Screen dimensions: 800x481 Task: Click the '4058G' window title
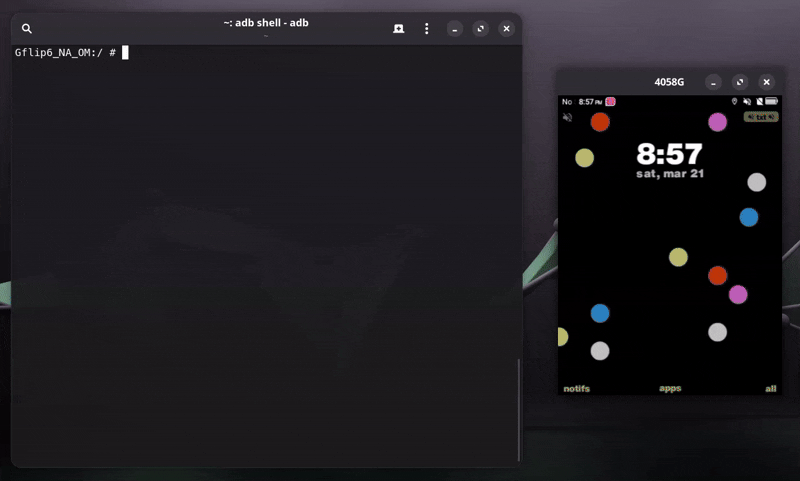pyautogui.click(x=669, y=82)
